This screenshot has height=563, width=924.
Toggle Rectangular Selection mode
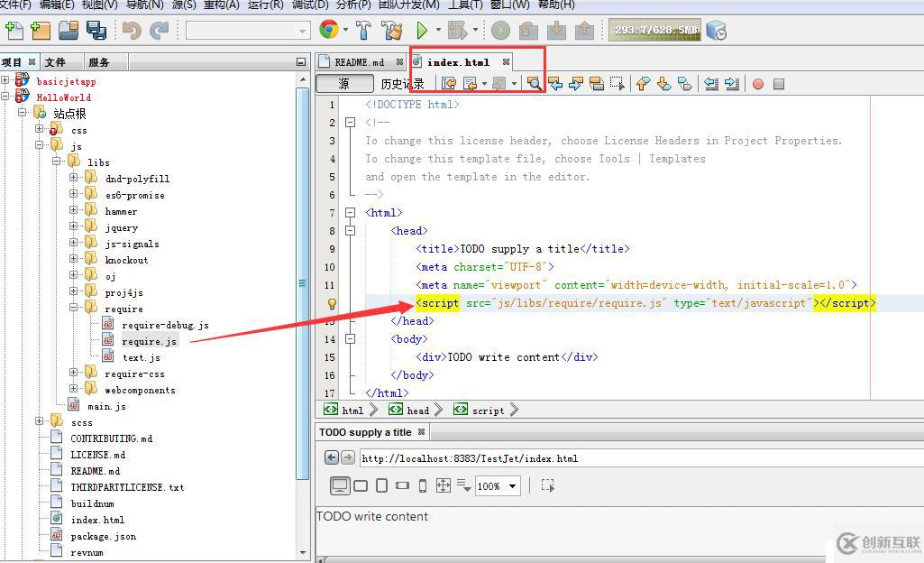point(617,84)
